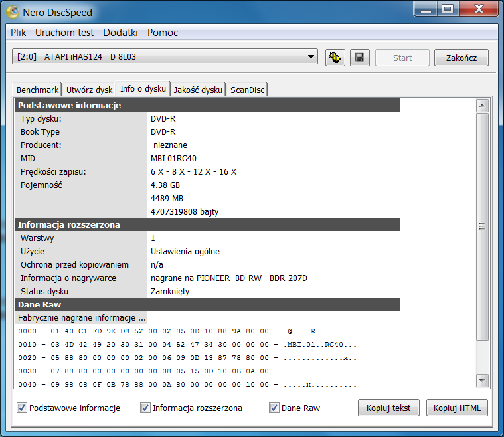Click Ochrona przed kopiowaniem label
Viewport: 504px width, 437px height.
click(x=74, y=265)
